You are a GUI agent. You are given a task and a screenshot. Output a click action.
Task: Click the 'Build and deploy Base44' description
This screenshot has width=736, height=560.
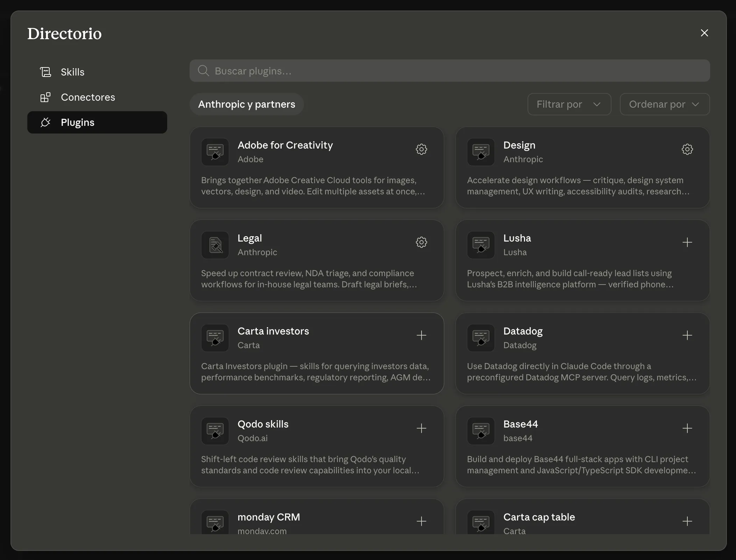click(x=581, y=465)
